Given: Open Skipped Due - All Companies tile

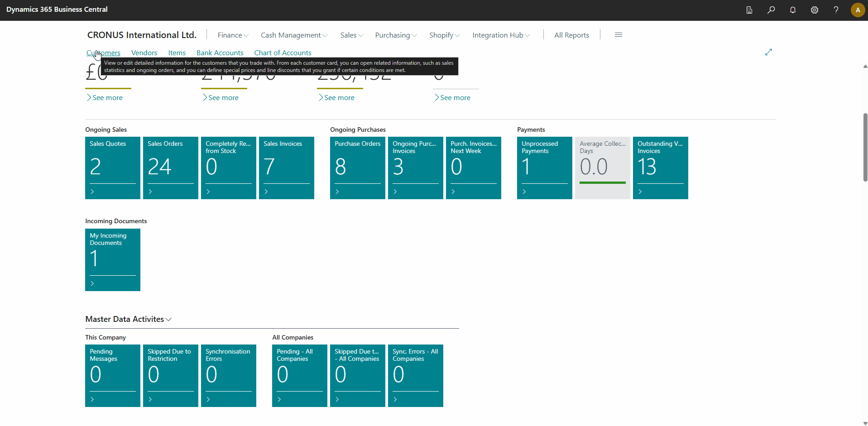Looking at the screenshot, I should 358,376.
